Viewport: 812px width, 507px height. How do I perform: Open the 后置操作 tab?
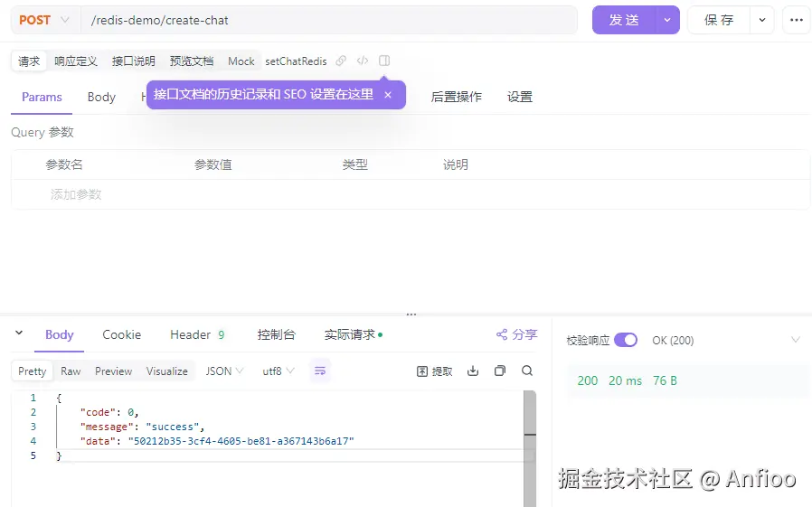(457, 97)
